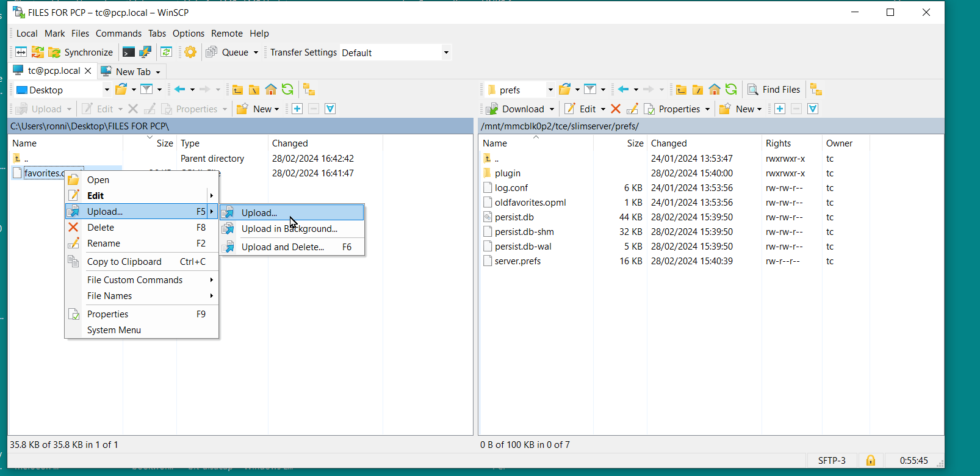Image resolution: width=980 pixels, height=476 pixels.
Task: Open Preferences via the gear icon
Action: click(190, 52)
